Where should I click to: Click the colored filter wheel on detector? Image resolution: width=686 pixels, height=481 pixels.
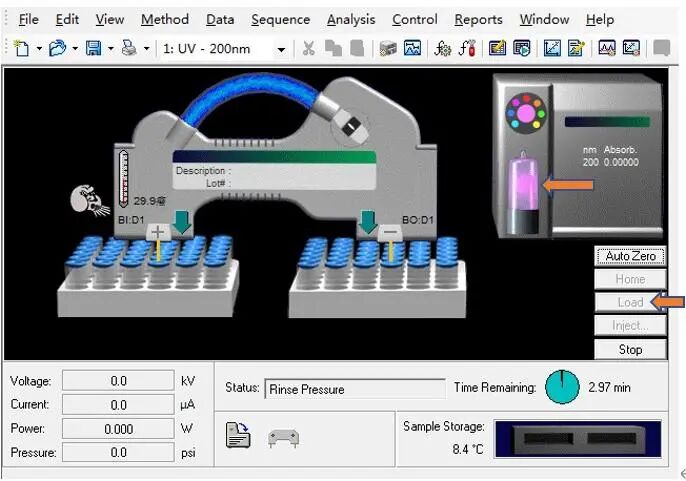(x=525, y=113)
